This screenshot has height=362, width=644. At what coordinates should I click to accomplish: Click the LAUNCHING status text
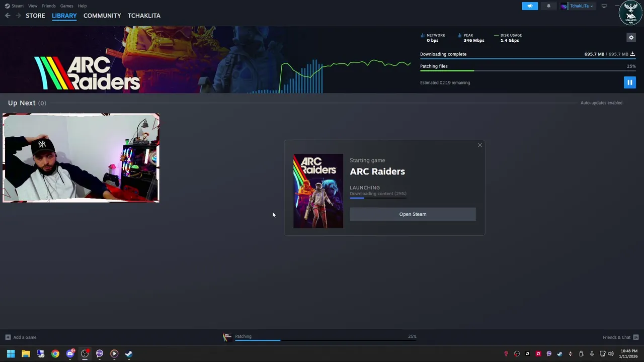pyautogui.click(x=365, y=188)
